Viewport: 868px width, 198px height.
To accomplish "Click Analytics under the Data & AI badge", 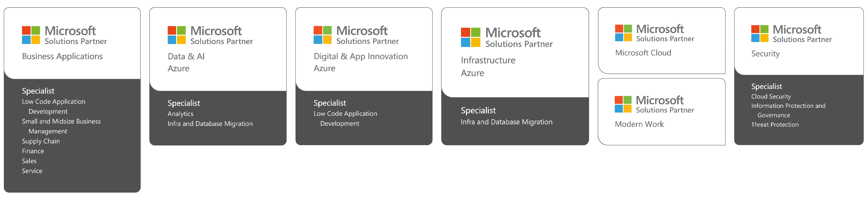I will pyautogui.click(x=181, y=114).
